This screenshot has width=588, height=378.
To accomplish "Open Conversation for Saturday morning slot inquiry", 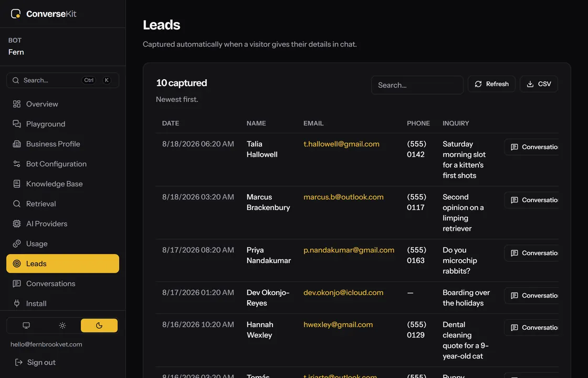I will 531,147.
